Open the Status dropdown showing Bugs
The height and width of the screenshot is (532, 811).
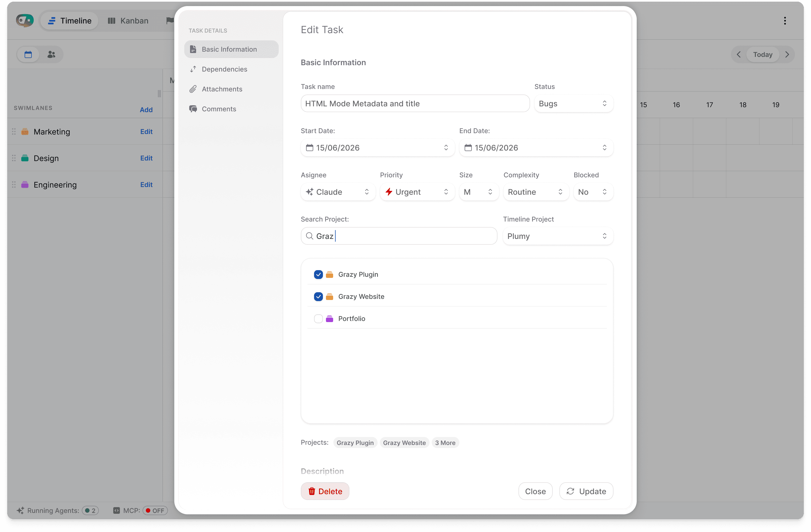click(x=573, y=104)
